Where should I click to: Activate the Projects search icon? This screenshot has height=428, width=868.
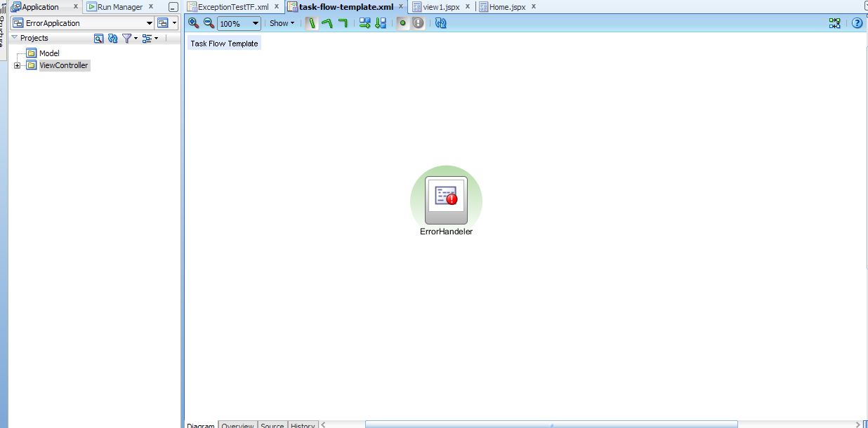98,38
